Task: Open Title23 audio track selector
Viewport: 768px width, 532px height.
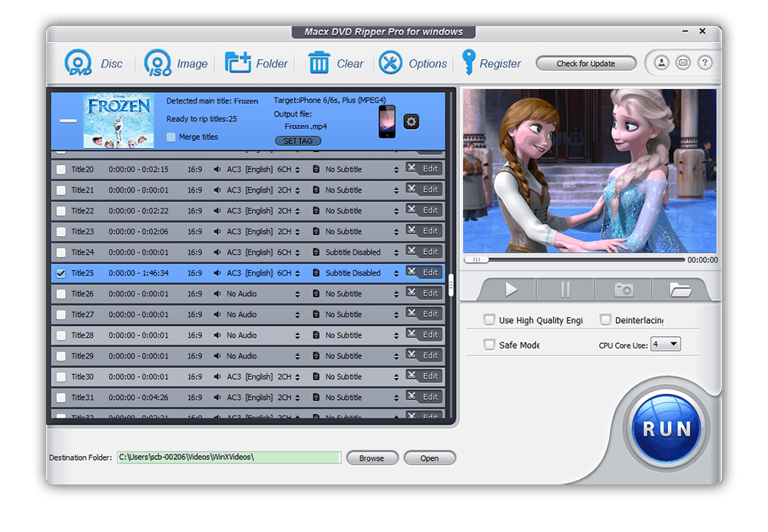Action: point(297,232)
